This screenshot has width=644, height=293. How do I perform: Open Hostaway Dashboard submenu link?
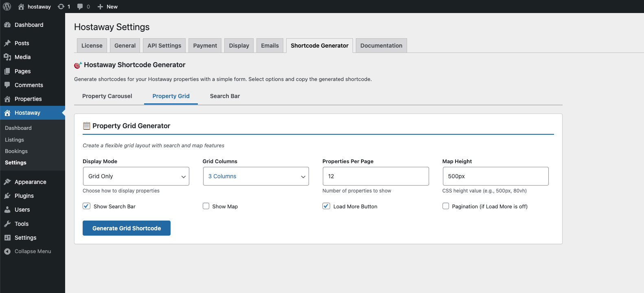(x=18, y=128)
